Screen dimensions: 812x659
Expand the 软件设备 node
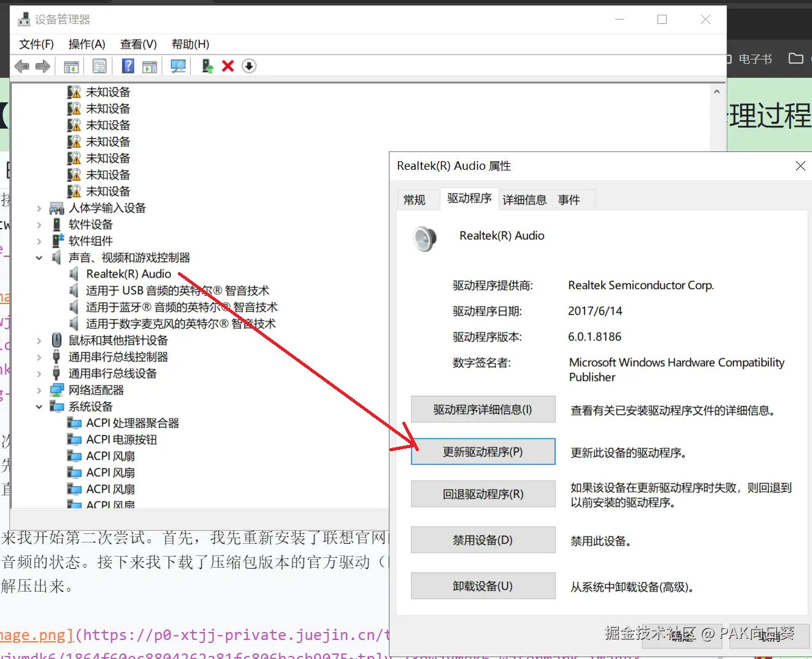39,225
